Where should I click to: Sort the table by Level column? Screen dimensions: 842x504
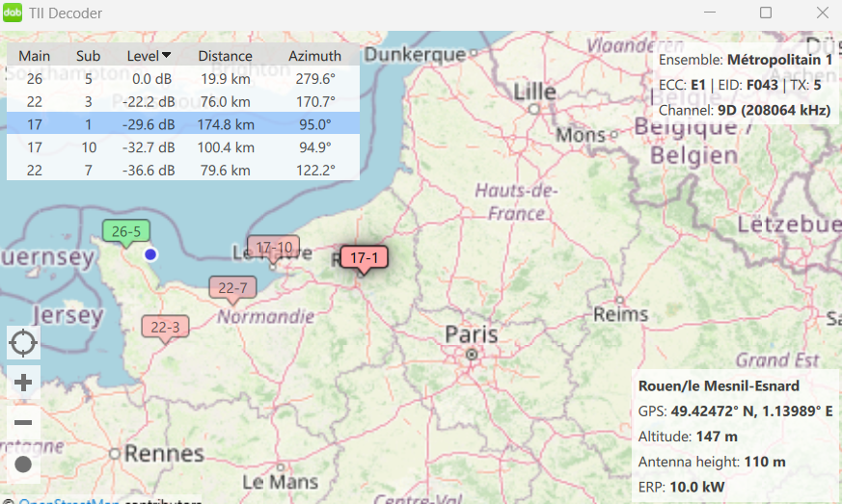pyautogui.click(x=149, y=56)
